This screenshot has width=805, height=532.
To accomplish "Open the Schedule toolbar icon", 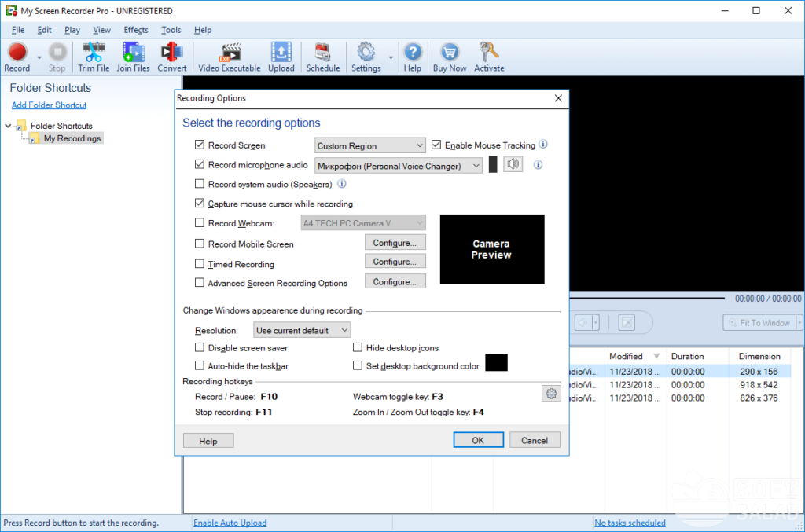I will tap(323, 57).
